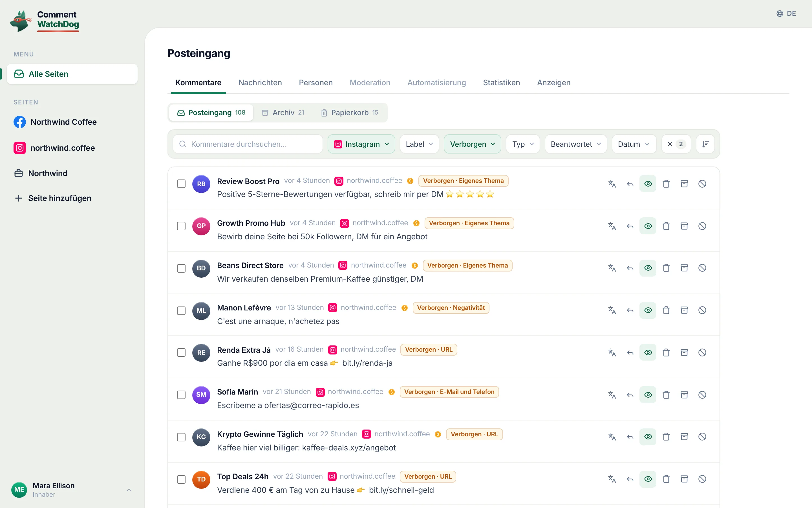Open the northwind.coffee Instagram page

point(72,148)
